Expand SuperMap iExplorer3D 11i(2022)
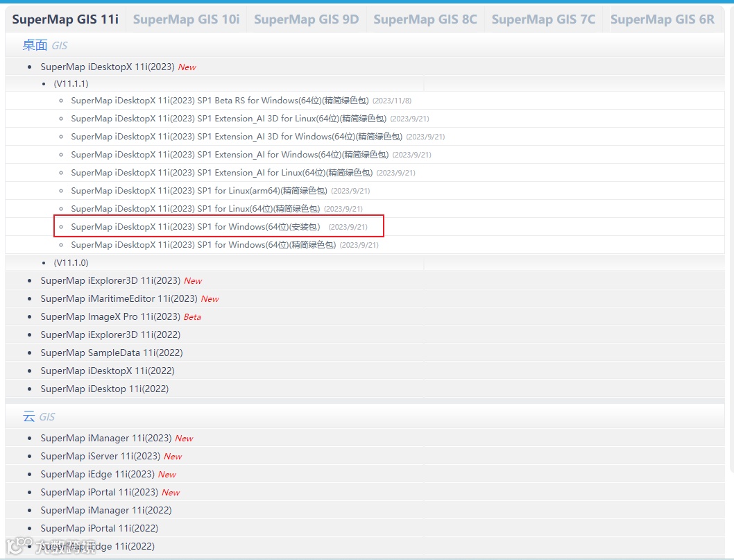The image size is (734, 560). coord(110,334)
